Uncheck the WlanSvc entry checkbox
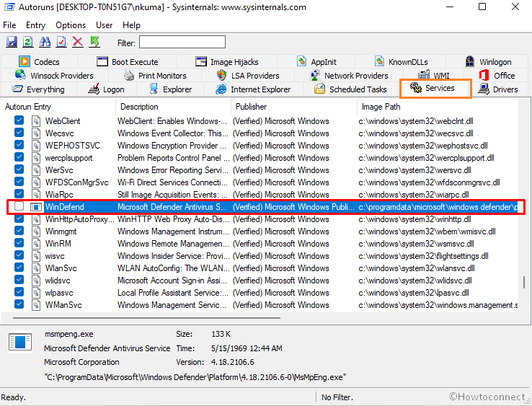Viewport: 532px width, 406px height. [x=19, y=267]
